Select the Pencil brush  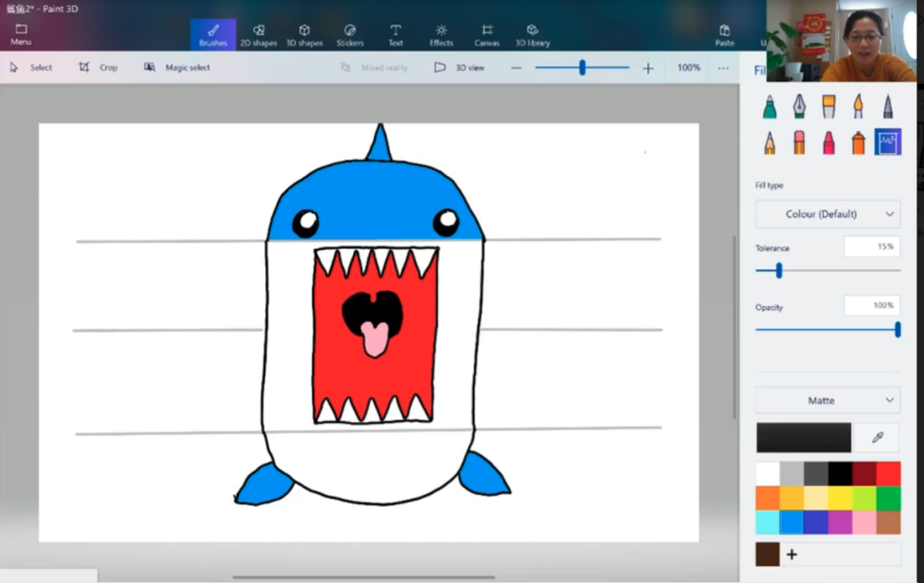pyautogui.click(x=770, y=143)
